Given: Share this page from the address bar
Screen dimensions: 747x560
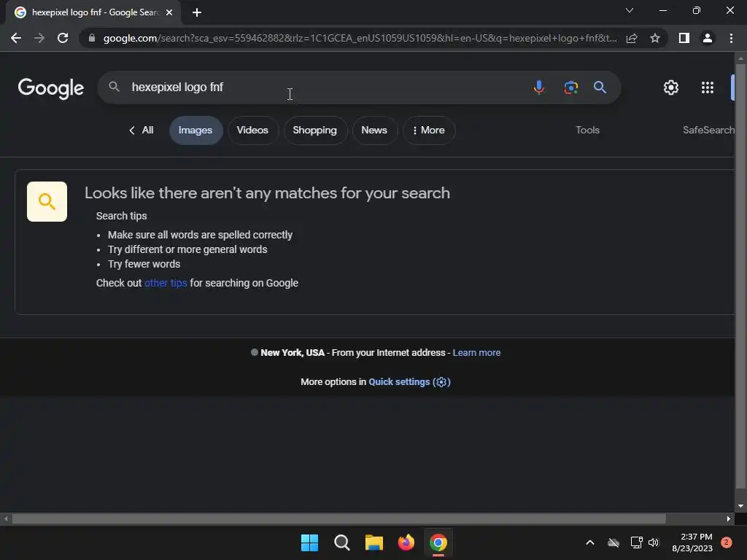Looking at the screenshot, I should click(x=632, y=38).
